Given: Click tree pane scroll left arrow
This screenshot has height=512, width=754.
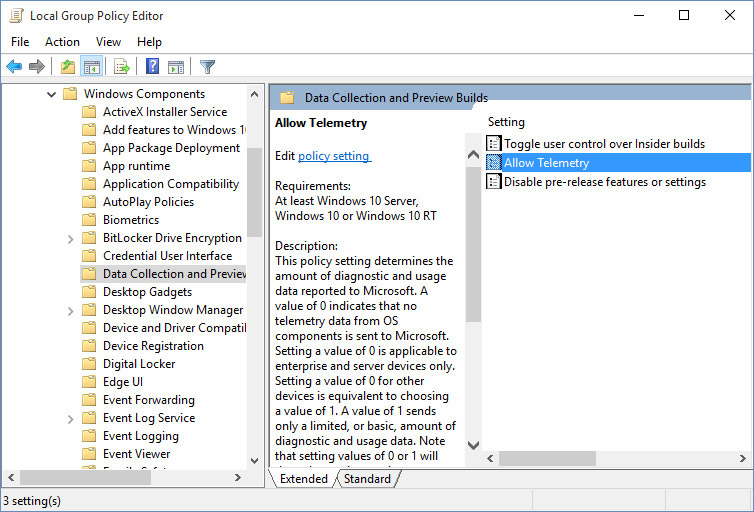Looking at the screenshot, I should tap(11, 477).
